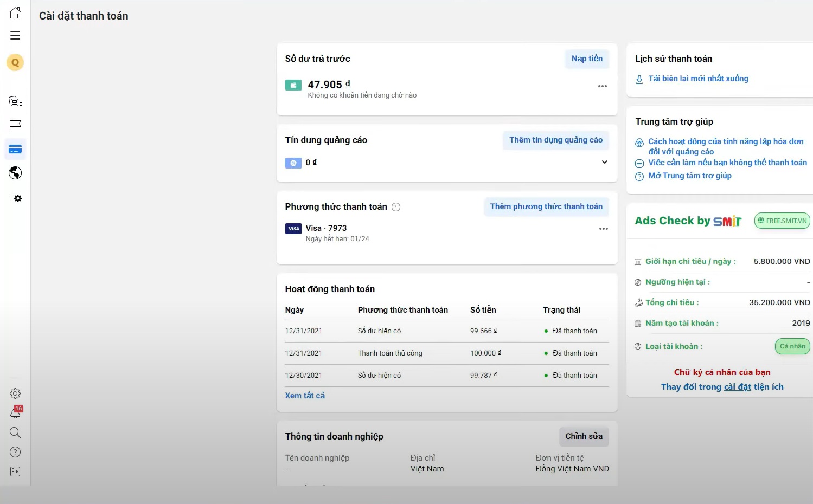Viewport: 813px width, 504px height.
Task: Click the Nạp tiền button
Action: click(x=586, y=59)
